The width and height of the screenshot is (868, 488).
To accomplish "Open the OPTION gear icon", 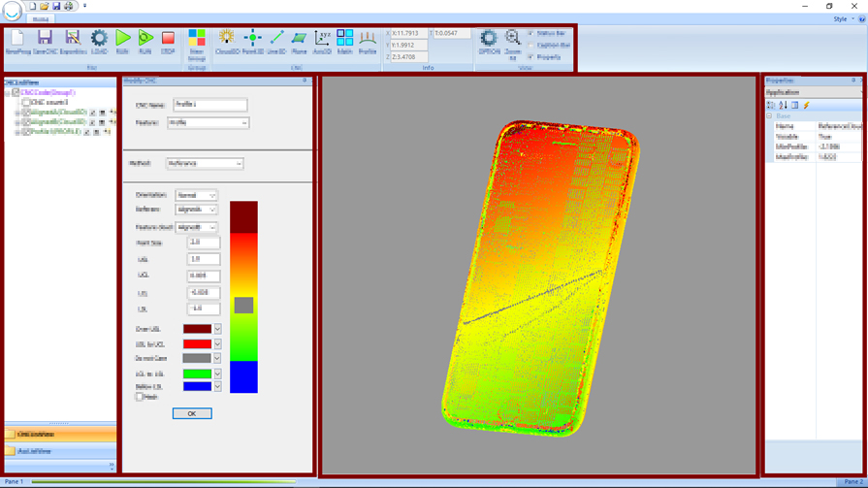I will click(489, 40).
